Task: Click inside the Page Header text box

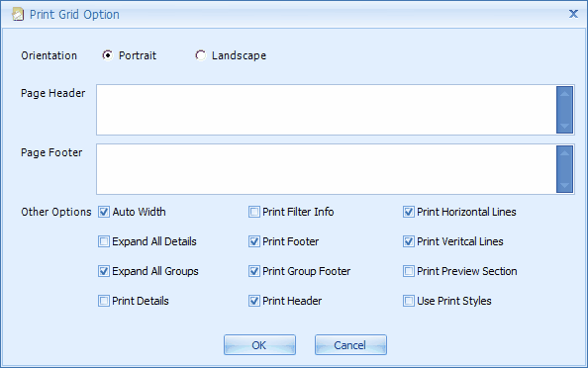Action: pyautogui.click(x=327, y=110)
